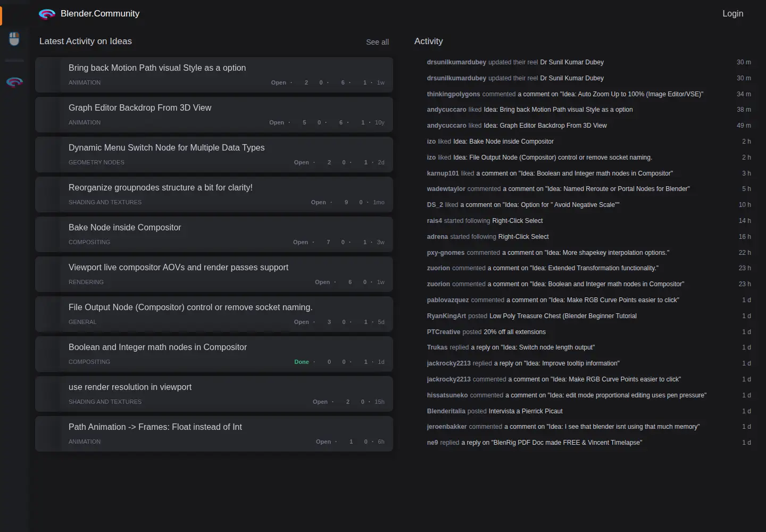
Task: Open the Bake Node inside Compositor card title
Action: (x=124, y=228)
